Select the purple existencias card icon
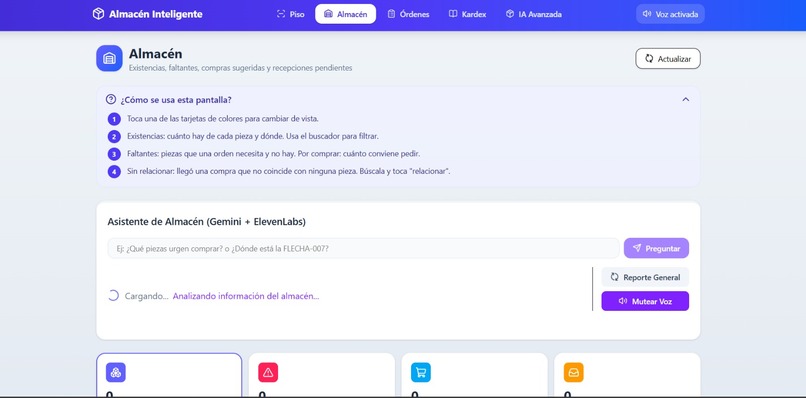This screenshot has height=398, width=806. click(116, 373)
